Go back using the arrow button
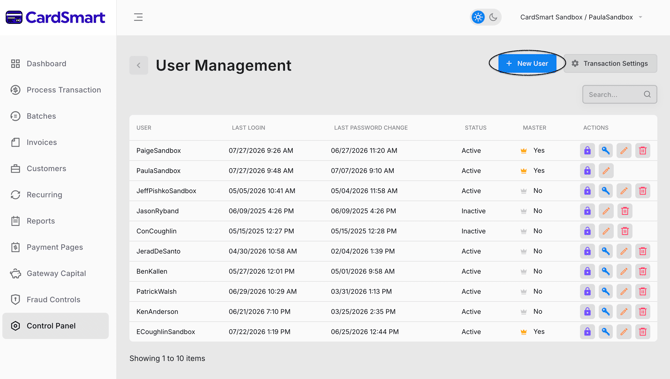670x379 pixels. click(138, 65)
